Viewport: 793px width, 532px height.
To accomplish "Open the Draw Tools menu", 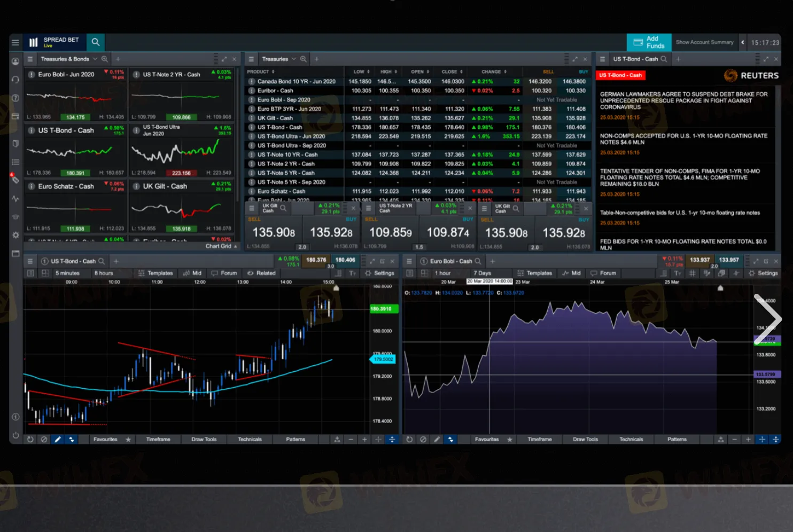I will coord(204,439).
